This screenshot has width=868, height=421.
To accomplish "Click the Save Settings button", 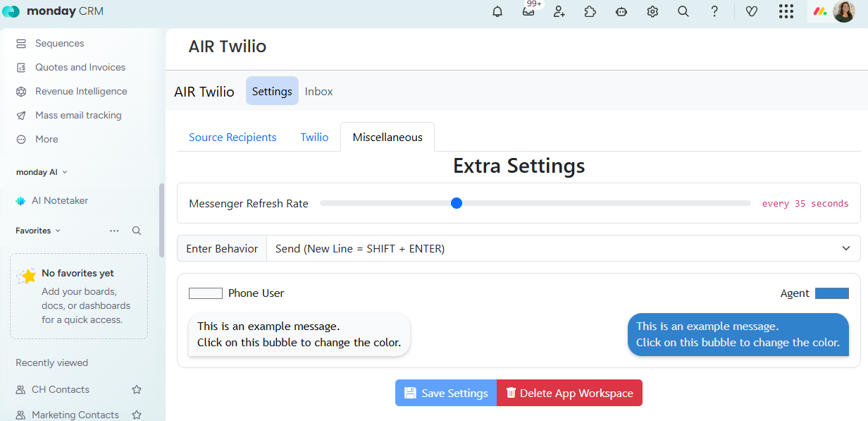I will click(446, 393).
